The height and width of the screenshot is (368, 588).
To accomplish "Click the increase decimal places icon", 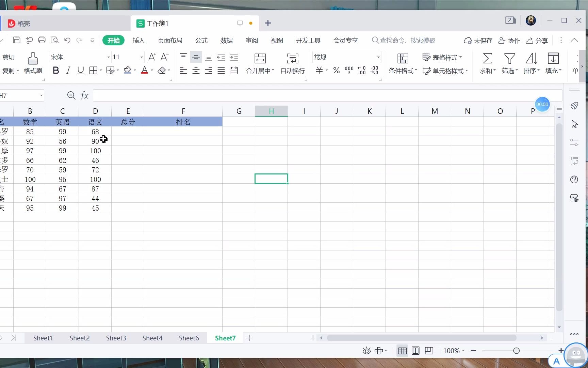I will (x=362, y=71).
